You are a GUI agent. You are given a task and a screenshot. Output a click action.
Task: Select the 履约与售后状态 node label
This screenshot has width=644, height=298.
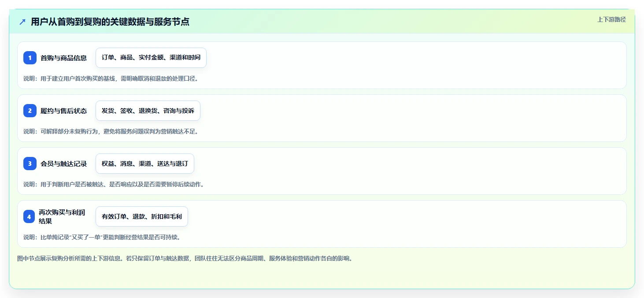click(63, 111)
